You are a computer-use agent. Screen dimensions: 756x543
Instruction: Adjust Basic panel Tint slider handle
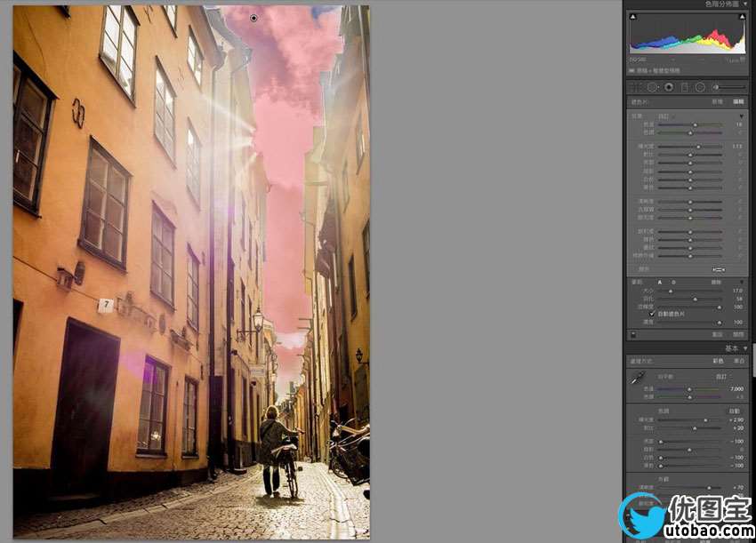pos(689,397)
